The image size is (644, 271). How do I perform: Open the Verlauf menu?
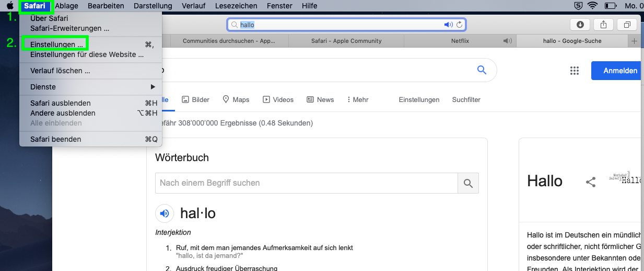(x=193, y=6)
